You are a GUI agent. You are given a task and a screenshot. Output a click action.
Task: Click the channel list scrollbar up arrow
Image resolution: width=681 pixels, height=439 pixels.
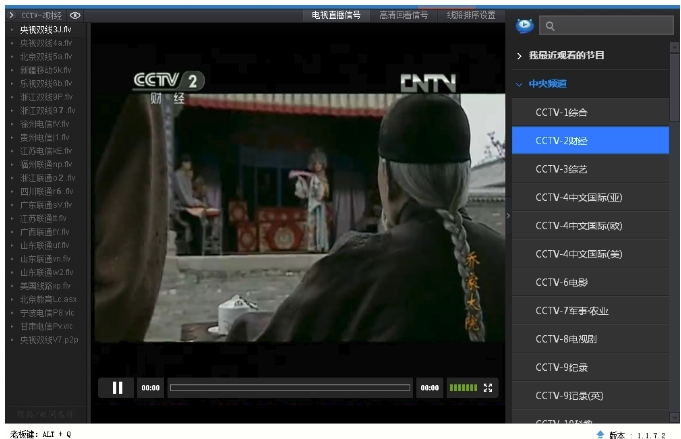(674, 46)
